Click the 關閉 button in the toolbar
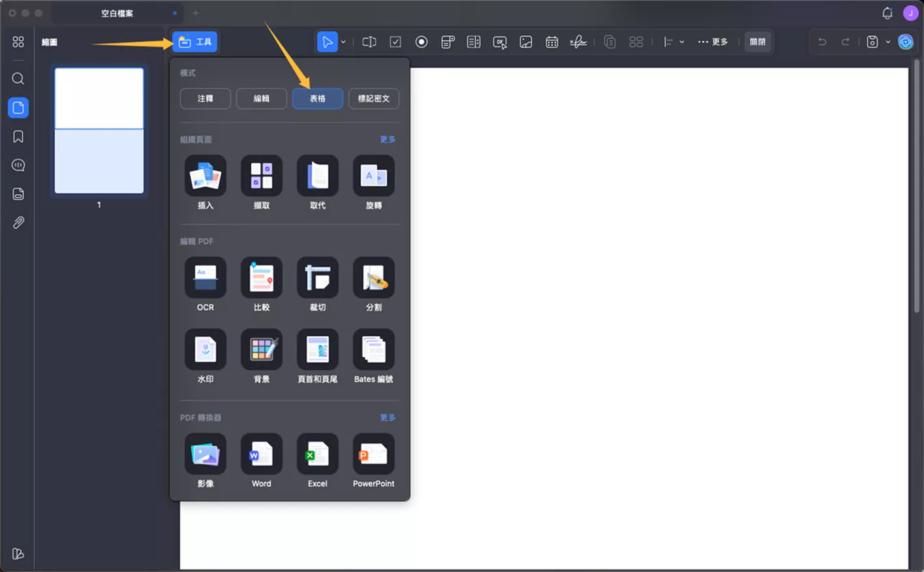 758,42
